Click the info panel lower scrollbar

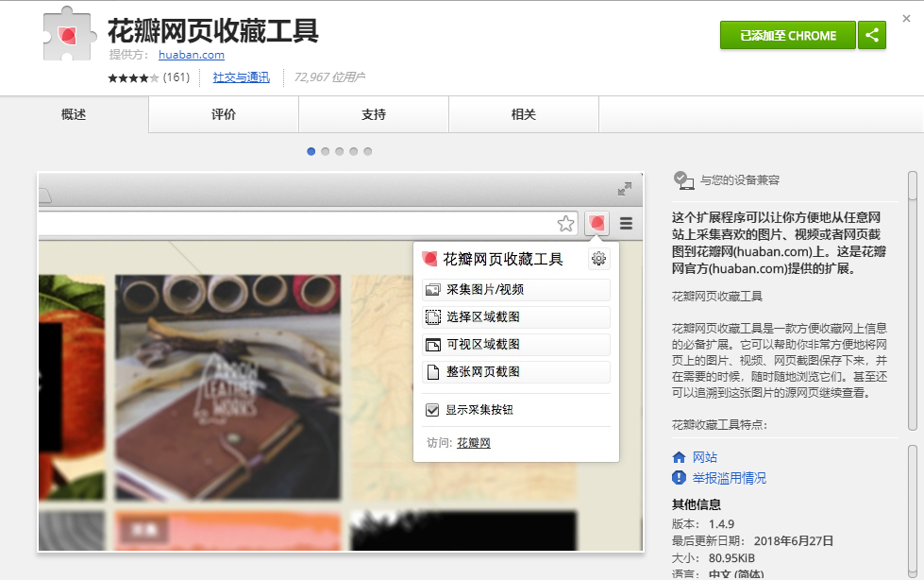[913, 512]
